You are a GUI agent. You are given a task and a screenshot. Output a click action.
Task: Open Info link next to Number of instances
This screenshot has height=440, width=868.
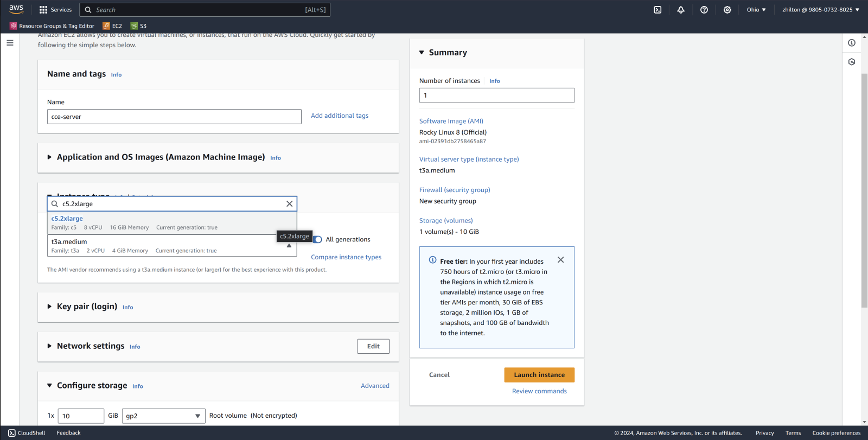pos(494,81)
